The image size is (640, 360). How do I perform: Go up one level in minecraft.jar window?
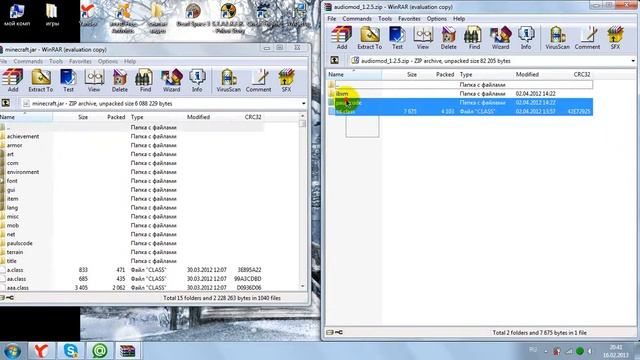click(x=5, y=103)
